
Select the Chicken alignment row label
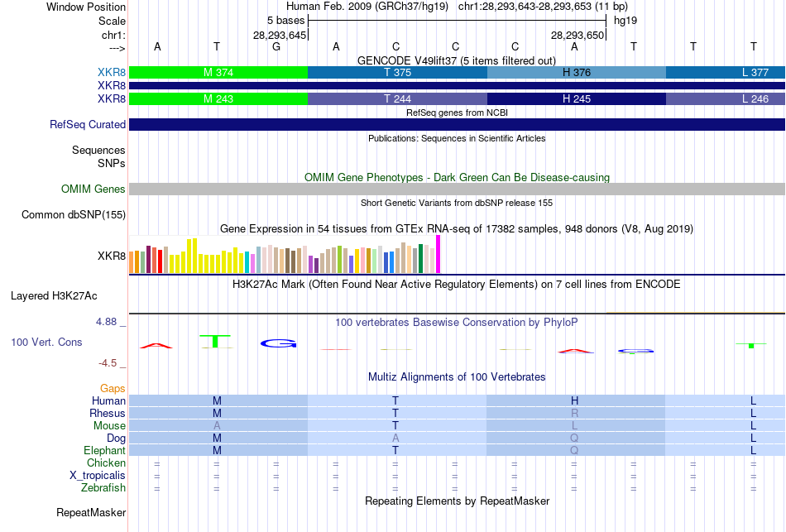(106, 463)
